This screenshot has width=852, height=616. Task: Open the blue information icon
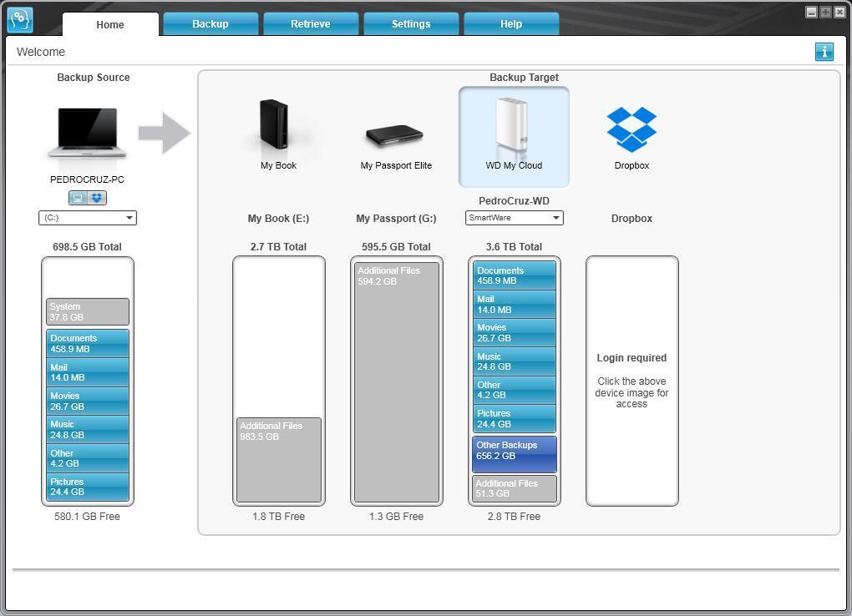(x=824, y=52)
